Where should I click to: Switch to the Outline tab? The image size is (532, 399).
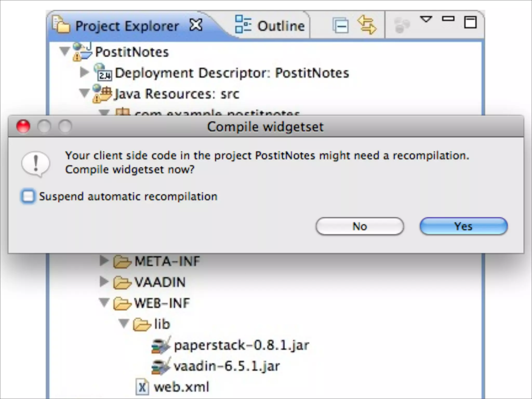[270, 26]
